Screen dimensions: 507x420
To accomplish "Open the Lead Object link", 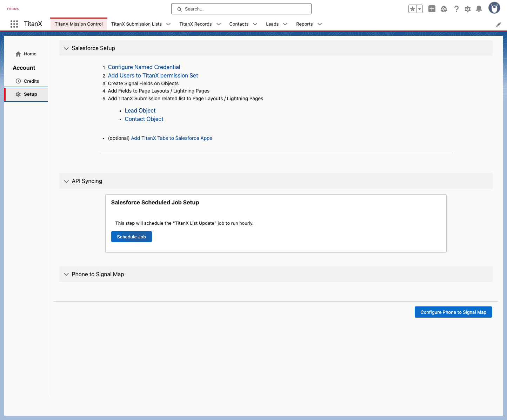I will (x=140, y=110).
